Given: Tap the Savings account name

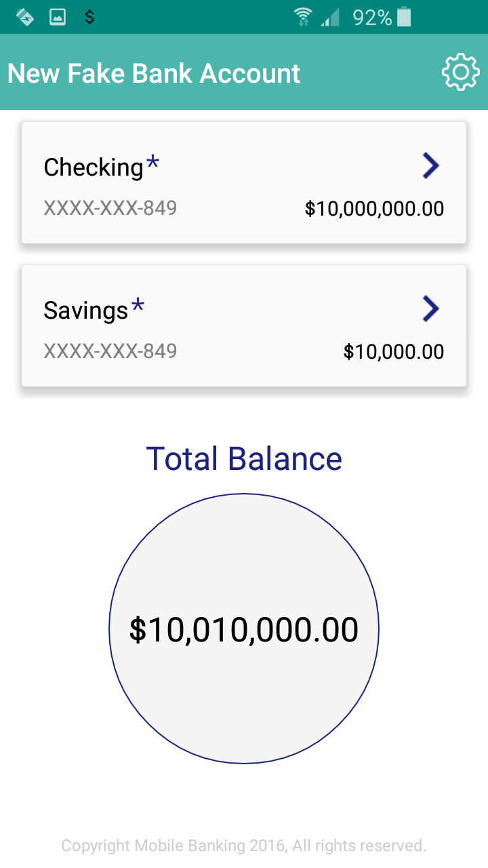Looking at the screenshot, I should tap(85, 311).
